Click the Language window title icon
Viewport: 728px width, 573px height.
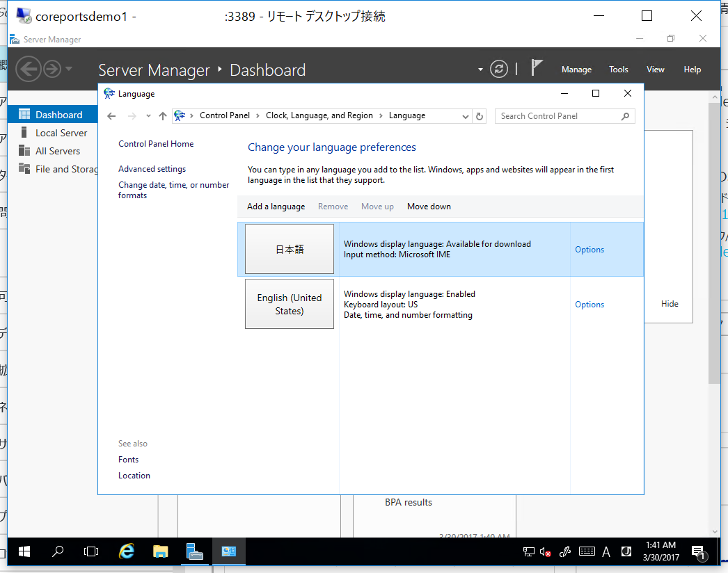(109, 93)
